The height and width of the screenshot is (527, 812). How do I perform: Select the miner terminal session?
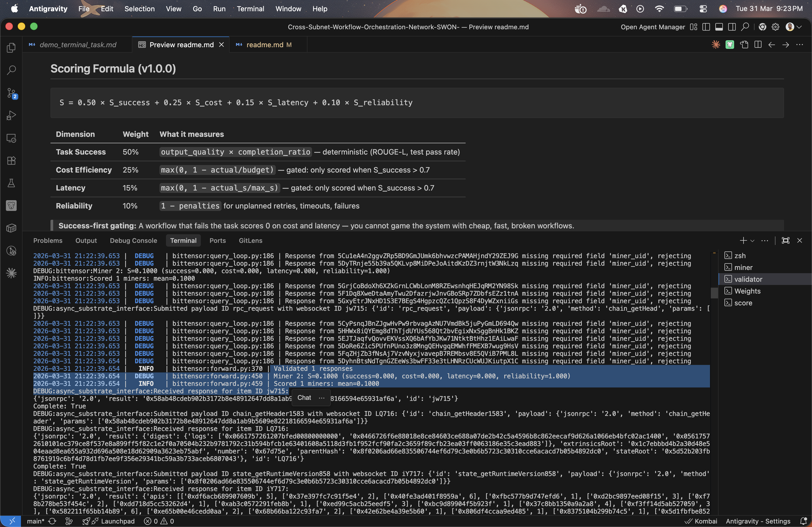743,268
